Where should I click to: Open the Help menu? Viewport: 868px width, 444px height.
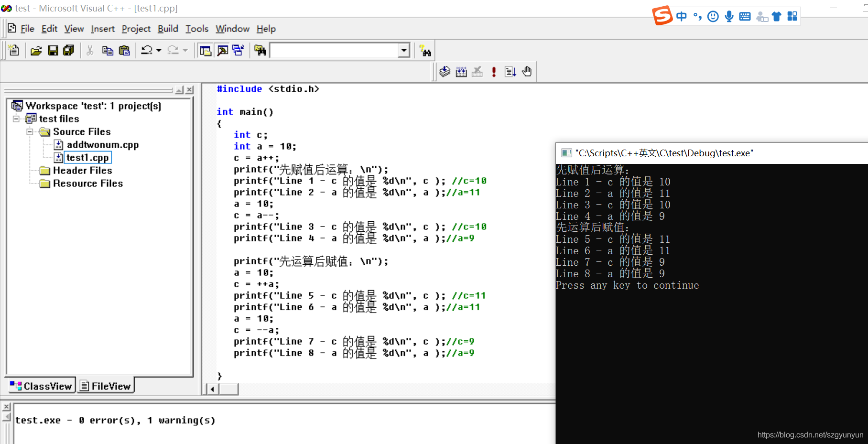tap(266, 29)
